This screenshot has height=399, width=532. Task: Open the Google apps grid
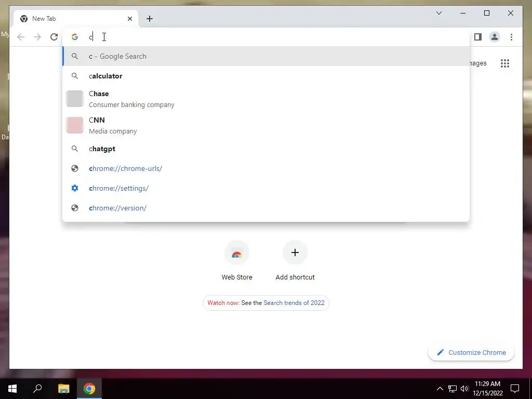click(x=505, y=63)
